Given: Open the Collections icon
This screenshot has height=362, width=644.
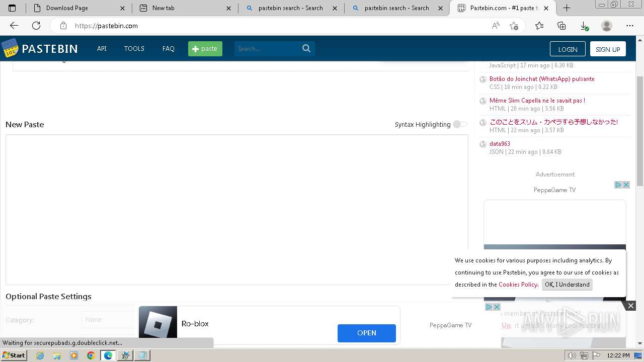Looking at the screenshot, I should [561, 26].
